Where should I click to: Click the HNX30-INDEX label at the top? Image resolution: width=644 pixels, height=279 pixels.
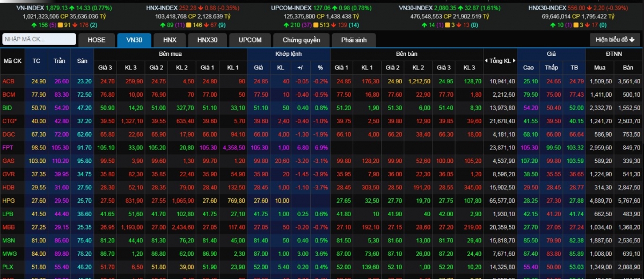coord(547,8)
